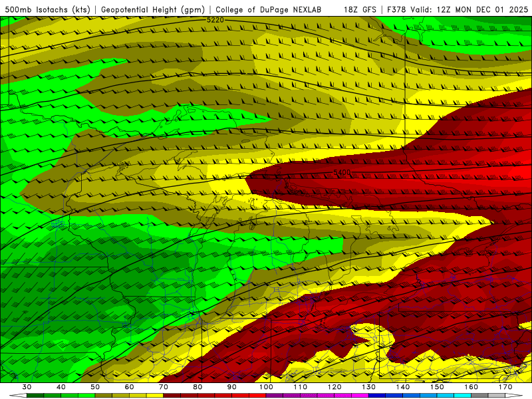Screen dimensions: 532x399
Task: Click the darkest green legend swatch at 30 kts
Action: [35, 396]
